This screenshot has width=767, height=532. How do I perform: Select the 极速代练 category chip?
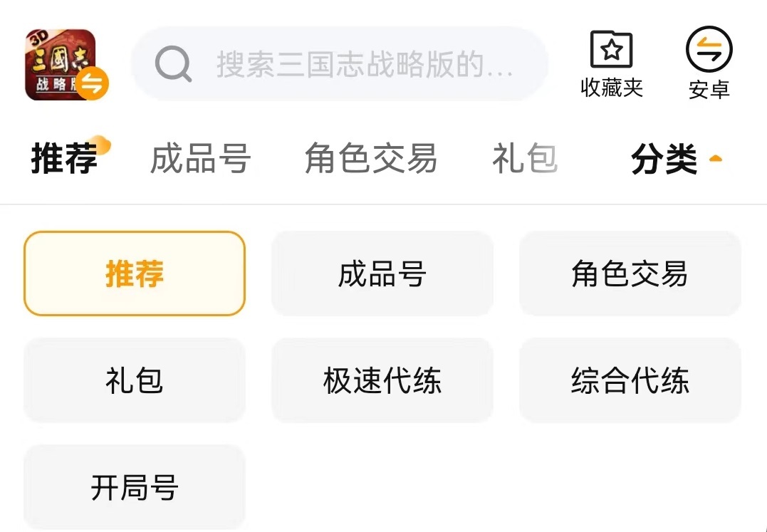pyautogui.click(x=382, y=380)
